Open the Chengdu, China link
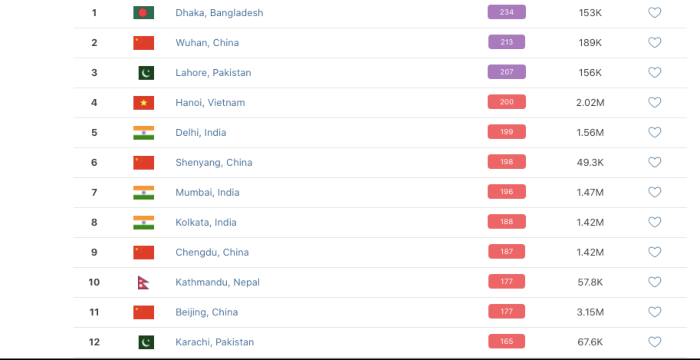The width and height of the screenshot is (700, 360). pyautogui.click(x=212, y=252)
